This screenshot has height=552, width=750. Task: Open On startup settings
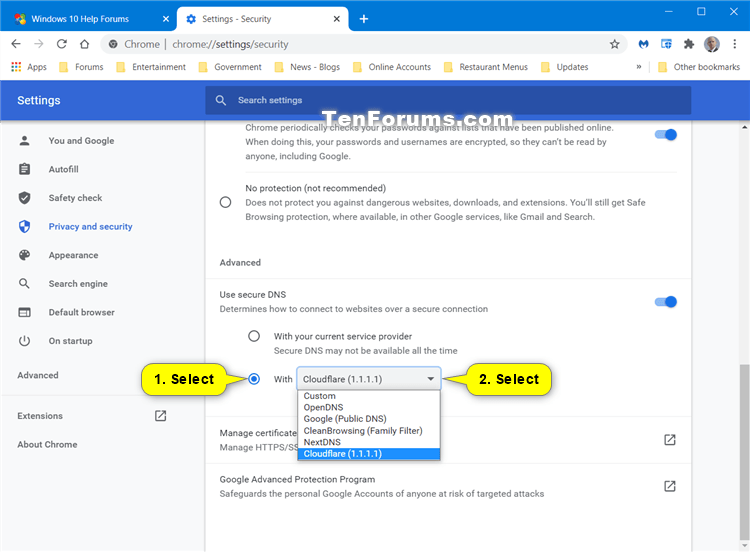coord(70,341)
